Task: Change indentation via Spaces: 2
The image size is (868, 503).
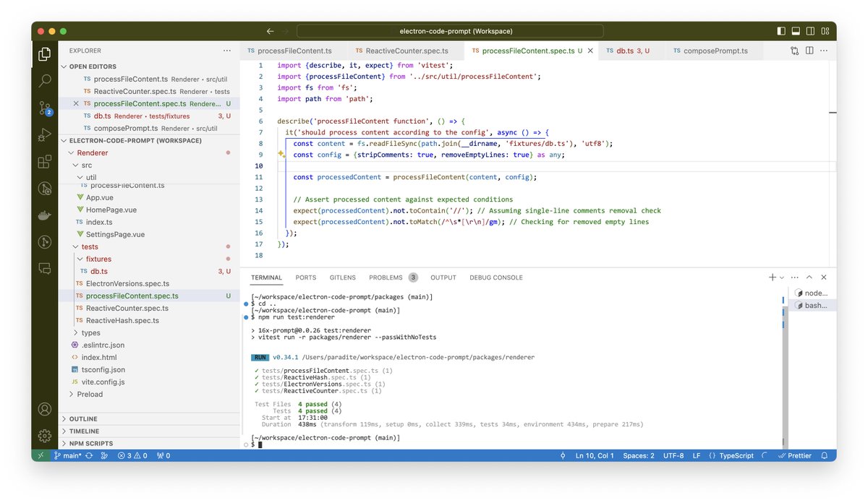Action: click(639, 456)
